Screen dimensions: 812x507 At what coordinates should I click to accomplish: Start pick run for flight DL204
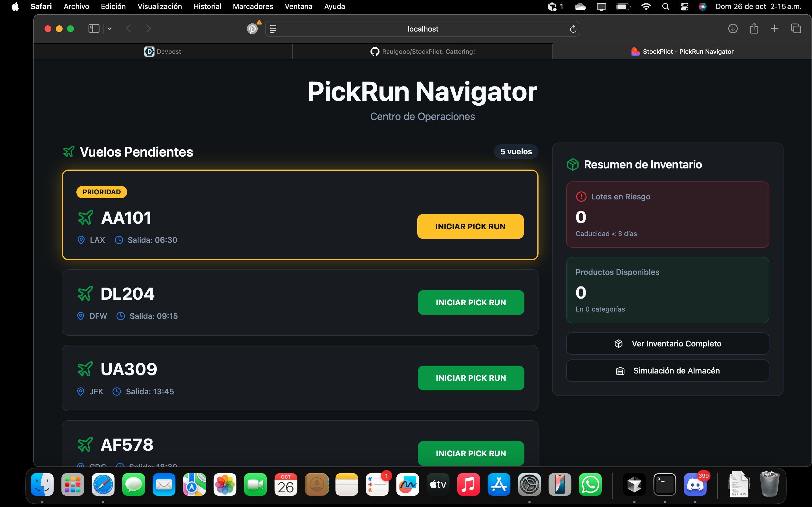pyautogui.click(x=471, y=303)
